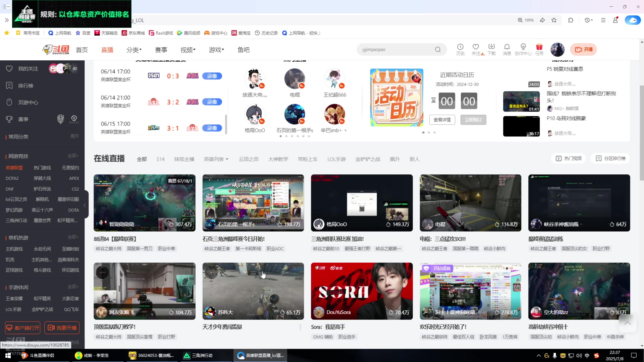Open the 关注 heart icon in the header
The image size is (644, 362).
tap(476, 49)
